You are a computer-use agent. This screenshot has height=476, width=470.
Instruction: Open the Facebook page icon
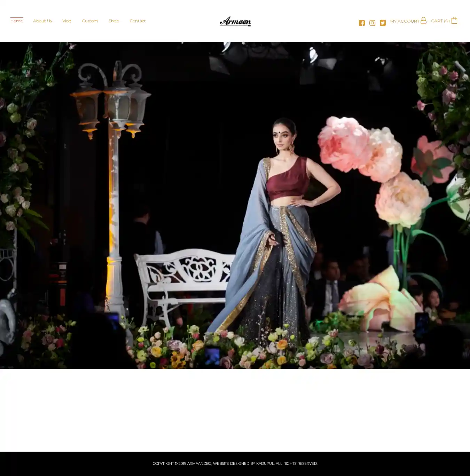coord(362,23)
